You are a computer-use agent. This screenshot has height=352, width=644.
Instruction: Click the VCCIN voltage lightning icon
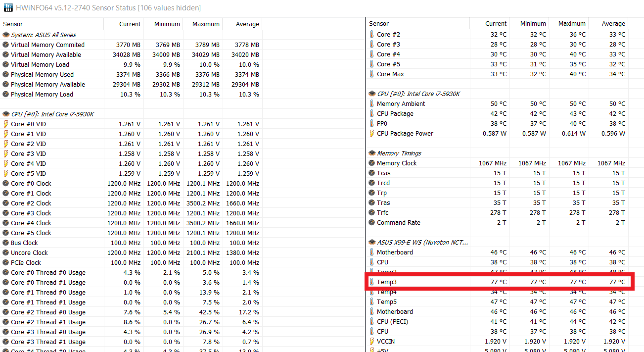tap(372, 341)
